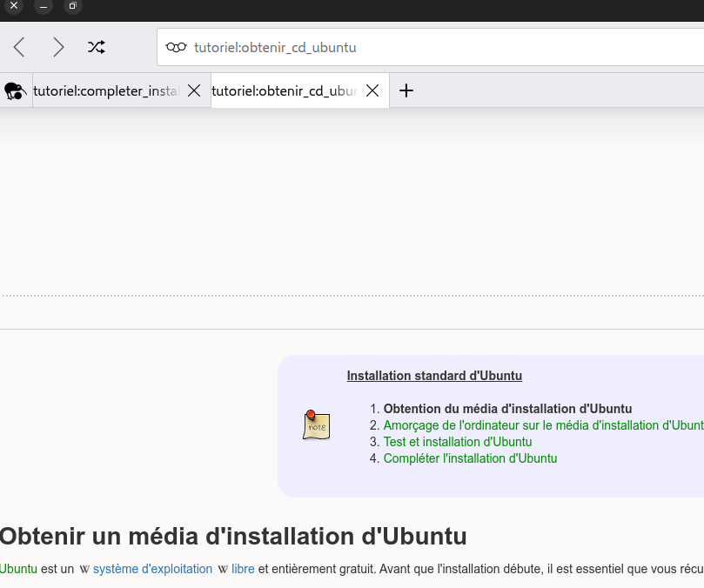Close the 'tutoriel:completer_instal' tab

pos(193,90)
